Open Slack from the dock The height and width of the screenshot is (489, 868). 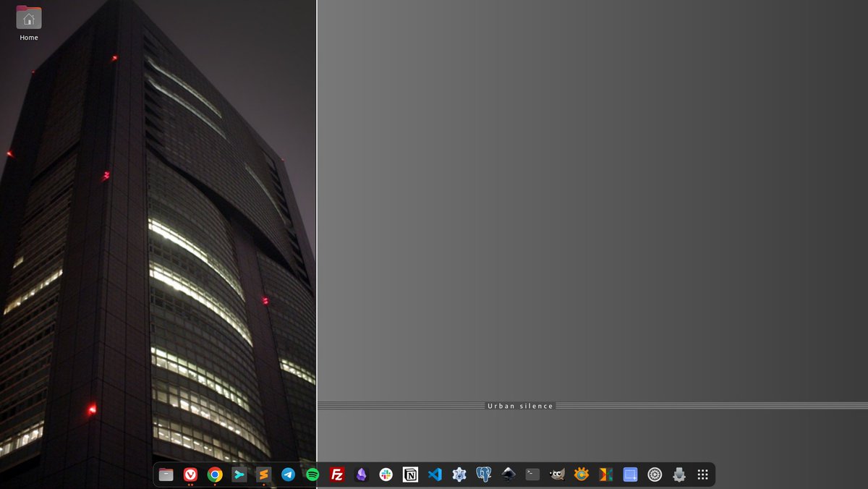(386, 475)
